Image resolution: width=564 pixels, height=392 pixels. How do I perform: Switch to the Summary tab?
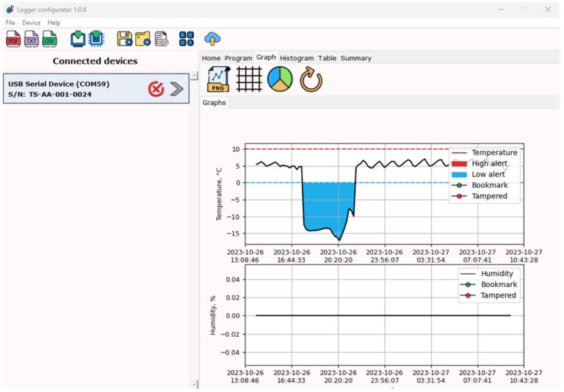click(355, 58)
